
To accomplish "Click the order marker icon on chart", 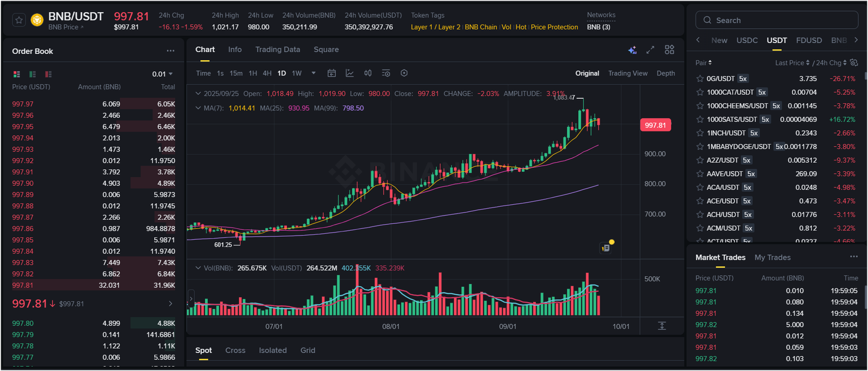I will click(606, 248).
